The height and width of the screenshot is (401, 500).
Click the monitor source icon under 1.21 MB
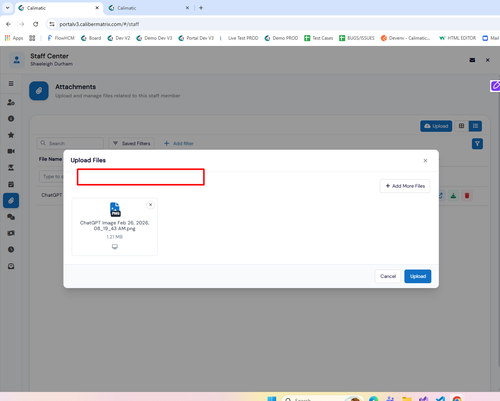[115, 247]
